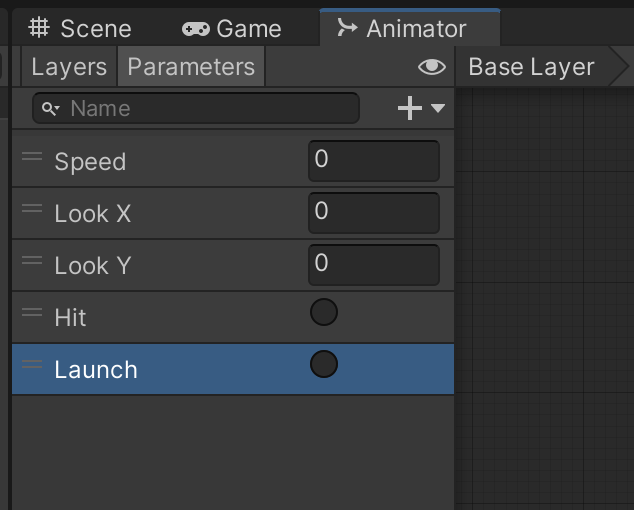Select Base Layer in the breadcrumb
The height and width of the screenshot is (510, 634).
pyautogui.click(x=531, y=67)
